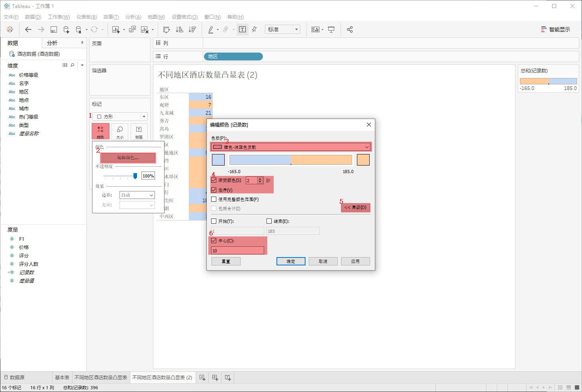Add new story tab icon

click(x=228, y=378)
